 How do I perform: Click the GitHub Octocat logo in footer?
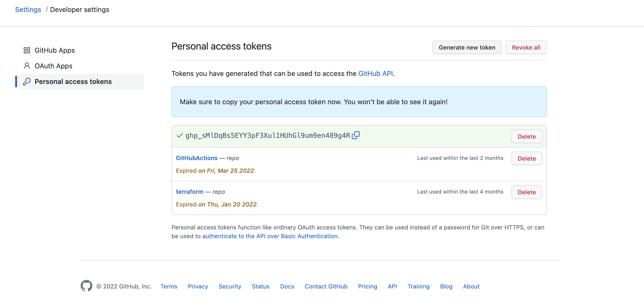coord(86,286)
